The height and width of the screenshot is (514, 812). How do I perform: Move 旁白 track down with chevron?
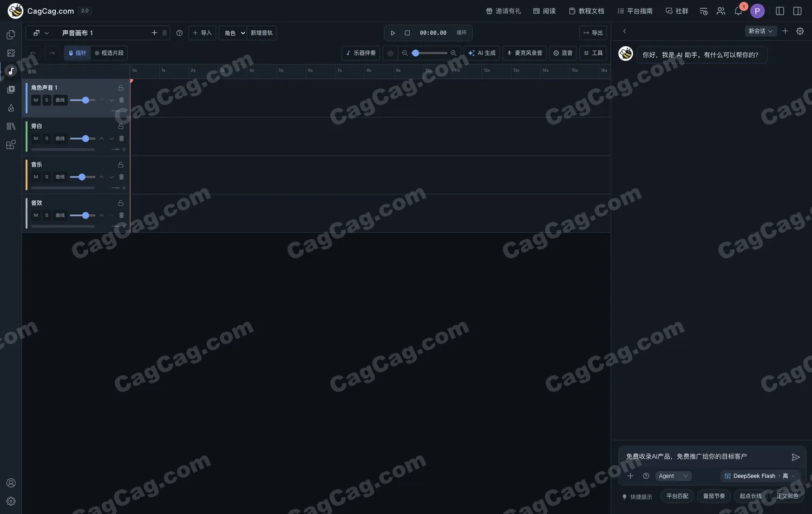112,139
